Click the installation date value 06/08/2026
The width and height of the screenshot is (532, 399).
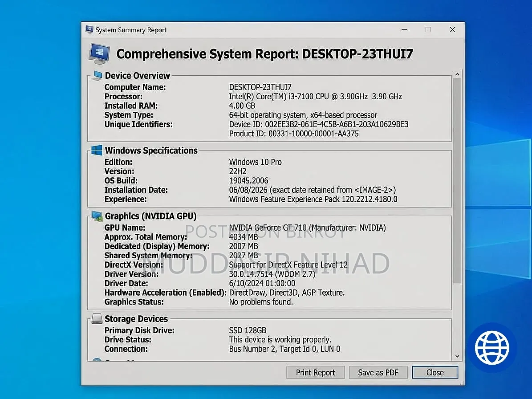tap(313, 190)
